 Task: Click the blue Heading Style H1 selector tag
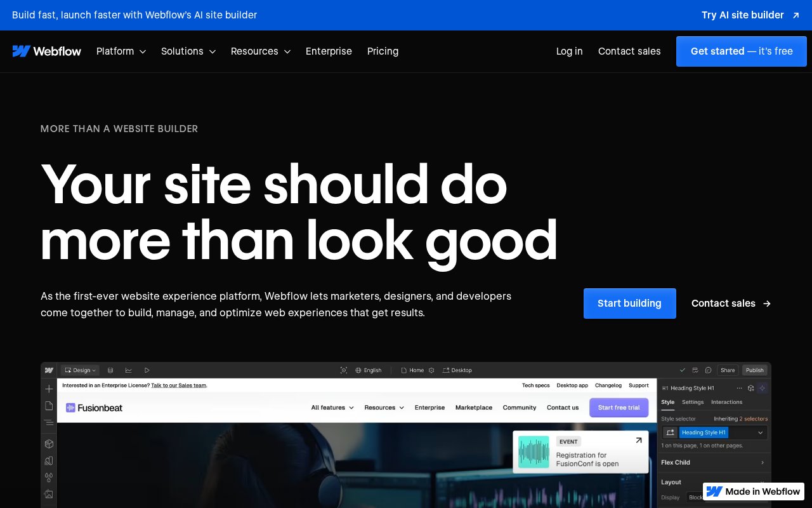(704, 432)
